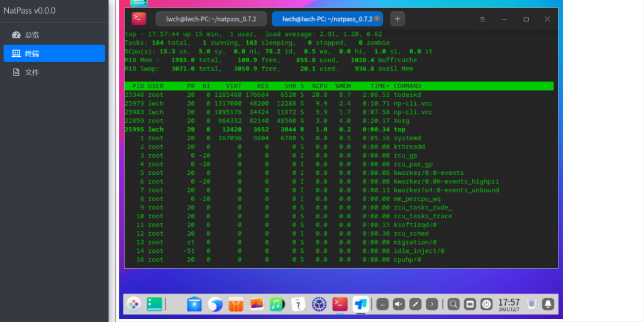
Task: Click the red terminal icon in dock
Action: coord(340,304)
